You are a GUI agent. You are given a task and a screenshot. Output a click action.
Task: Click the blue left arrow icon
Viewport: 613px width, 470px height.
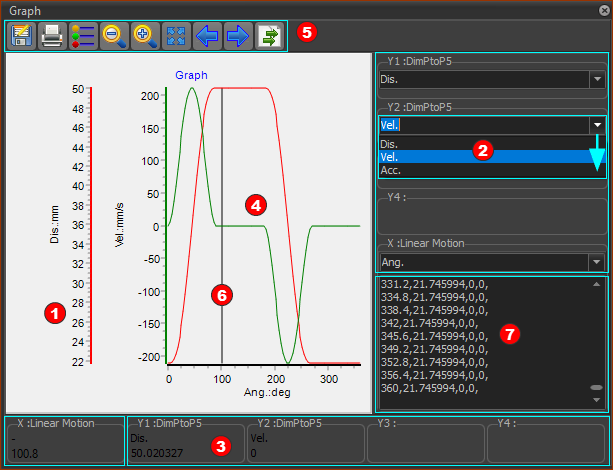coord(207,36)
